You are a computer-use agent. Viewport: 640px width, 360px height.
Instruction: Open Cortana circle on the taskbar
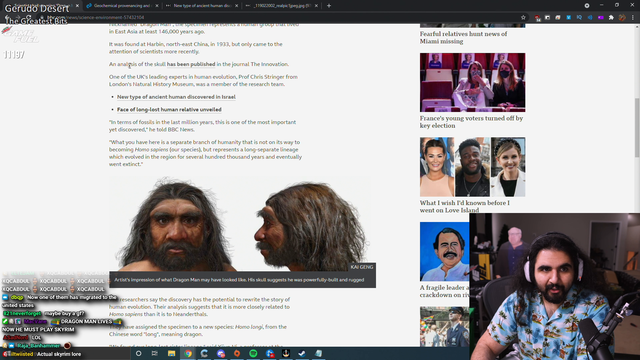coord(138,353)
